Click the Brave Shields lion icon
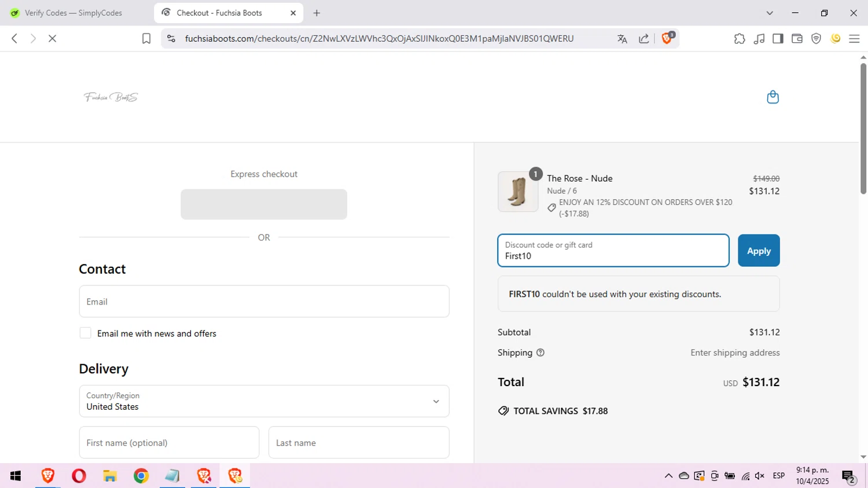Image resolution: width=868 pixels, height=488 pixels. pyautogui.click(x=667, y=38)
